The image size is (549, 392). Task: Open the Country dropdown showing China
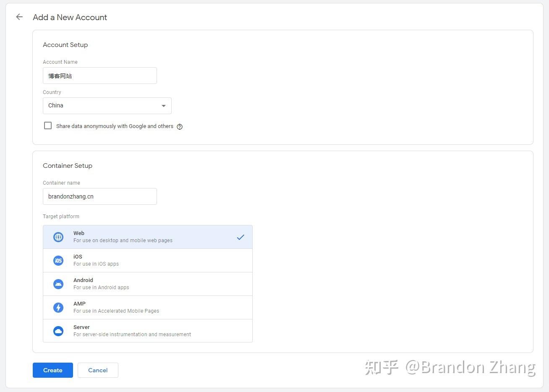pyautogui.click(x=107, y=106)
